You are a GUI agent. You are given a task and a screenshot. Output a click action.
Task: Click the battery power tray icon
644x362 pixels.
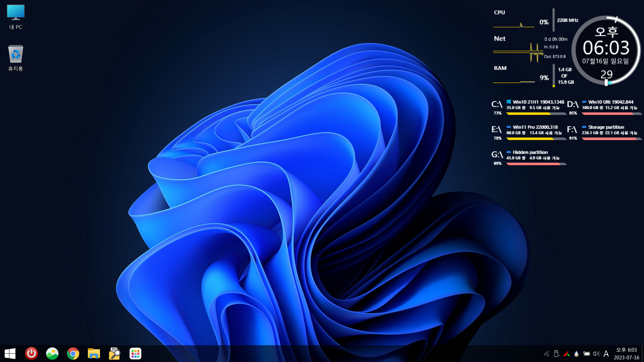pos(586,354)
